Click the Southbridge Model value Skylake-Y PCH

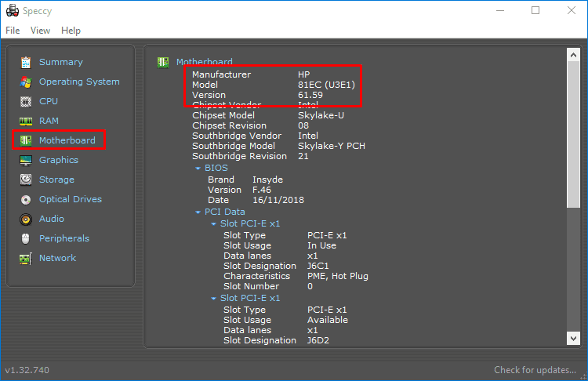click(x=332, y=146)
